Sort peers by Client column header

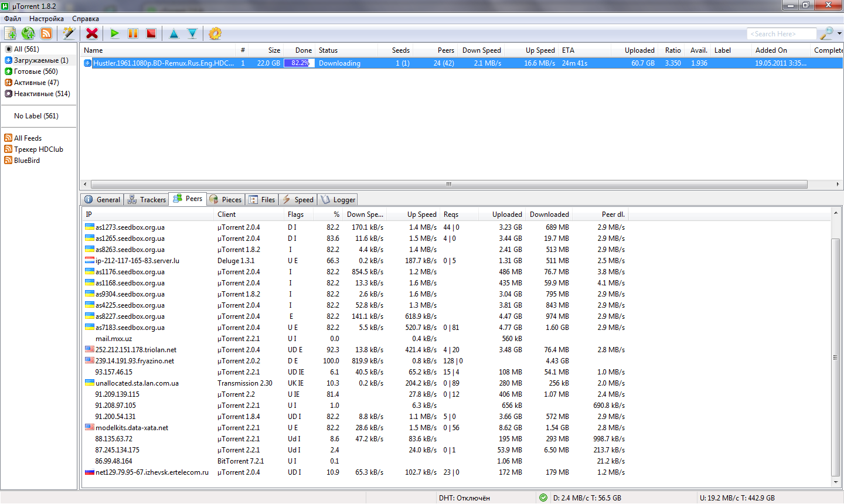(x=249, y=214)
